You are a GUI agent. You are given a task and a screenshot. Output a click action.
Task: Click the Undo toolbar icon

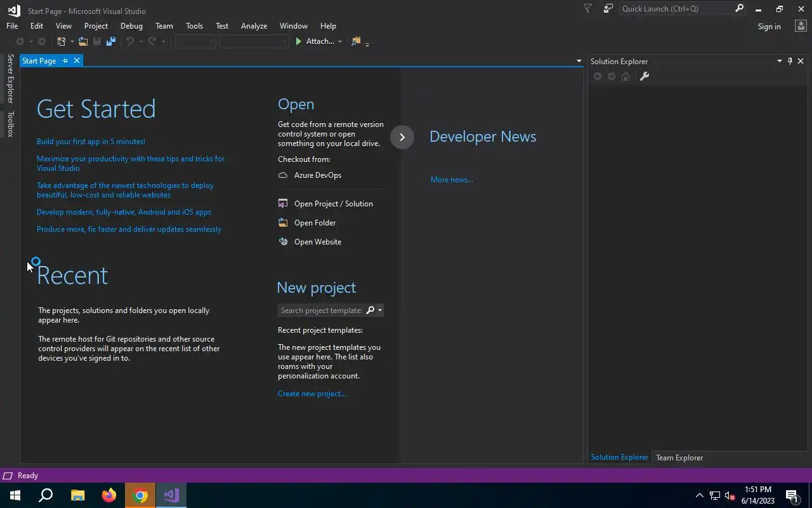point(129,41)
